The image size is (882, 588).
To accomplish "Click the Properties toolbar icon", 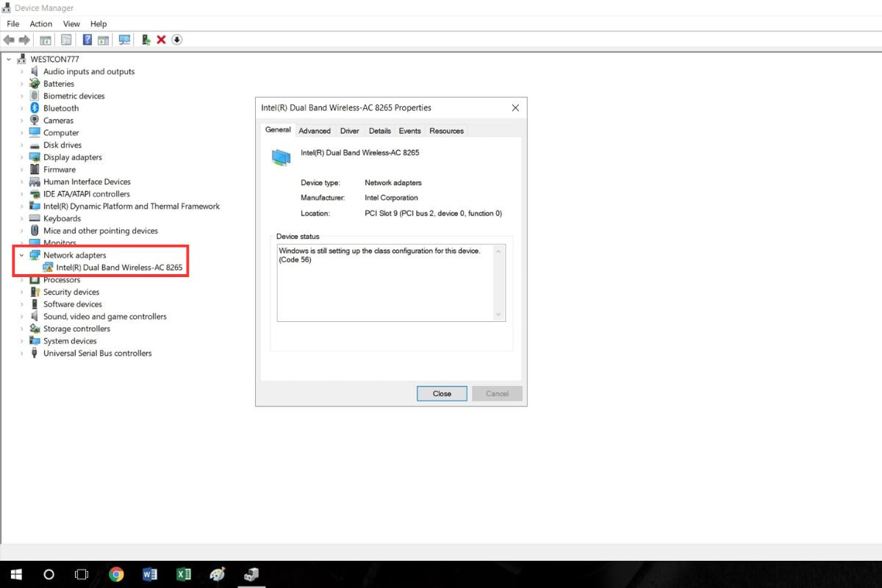I will (66, 40).
